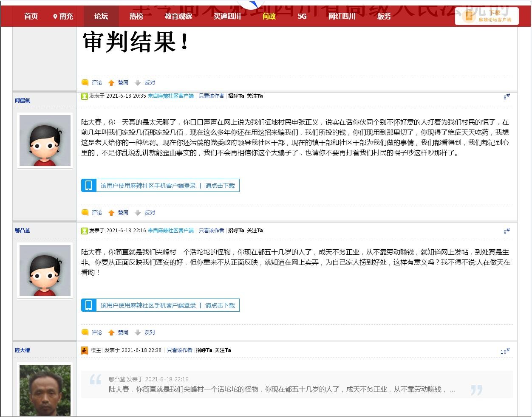
Task: Filter post 8 with 只看该作者
Action: coord(211,96)
